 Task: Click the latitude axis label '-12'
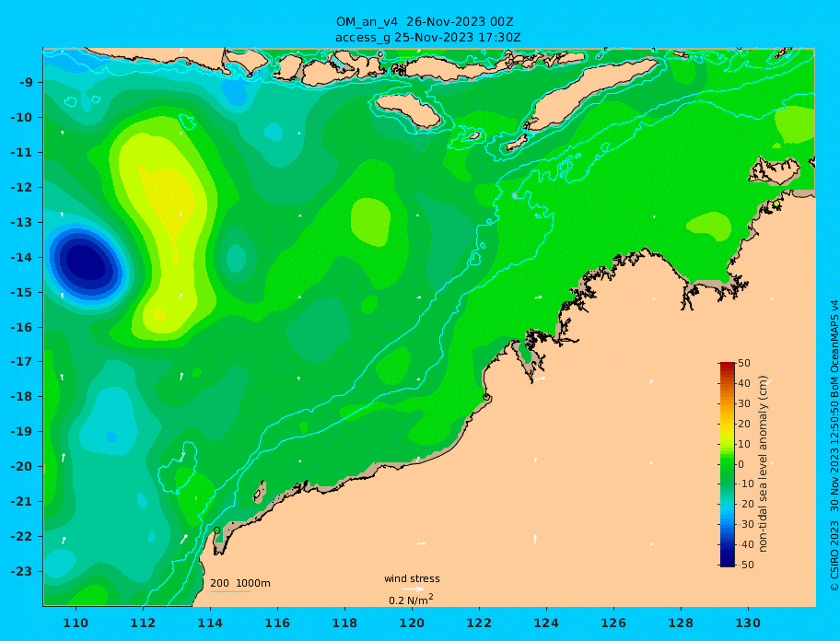pyautogui.click(x=22, y=188)
